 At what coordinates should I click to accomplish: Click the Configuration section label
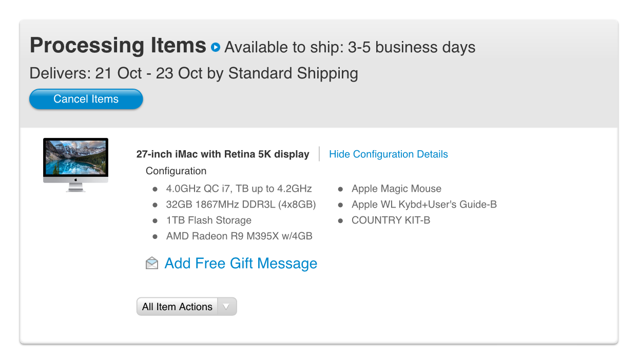point(176,171)
